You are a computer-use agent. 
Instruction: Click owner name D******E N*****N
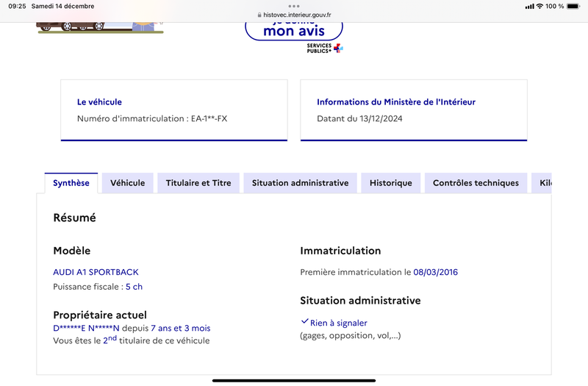point(86,328)
